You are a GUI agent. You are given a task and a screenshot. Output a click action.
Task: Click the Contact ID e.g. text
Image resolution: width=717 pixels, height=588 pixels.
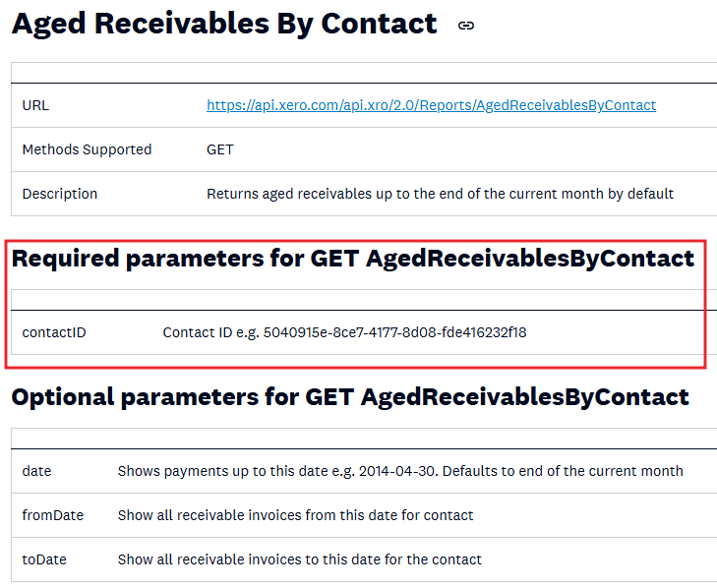click(x=210, y=332)
